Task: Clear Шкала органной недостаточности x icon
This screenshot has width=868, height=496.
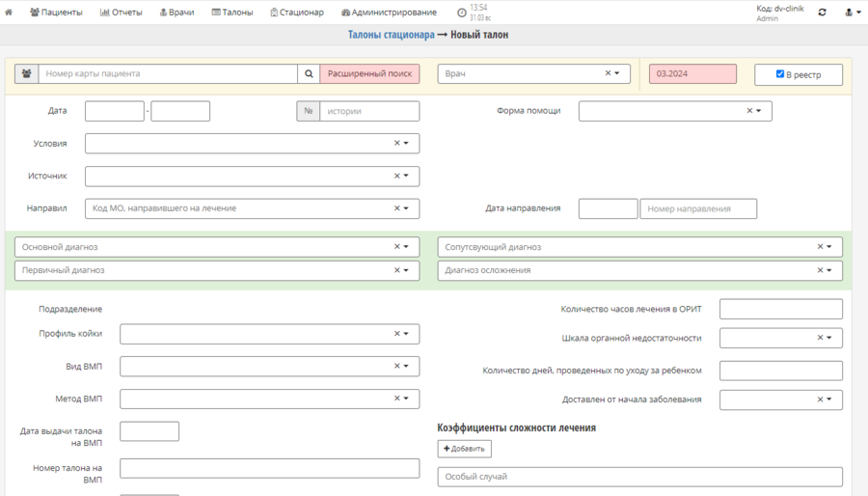Action: [821, 337]
